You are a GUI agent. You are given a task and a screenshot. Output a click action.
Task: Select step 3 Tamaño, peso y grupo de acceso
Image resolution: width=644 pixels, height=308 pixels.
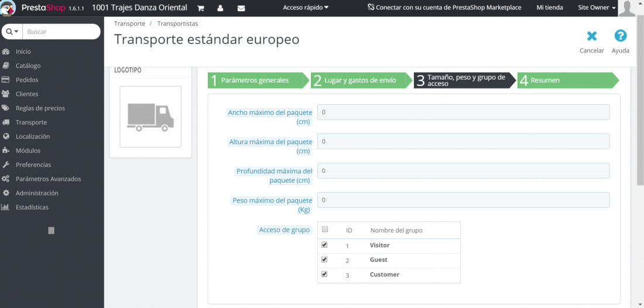coord(465,80)
